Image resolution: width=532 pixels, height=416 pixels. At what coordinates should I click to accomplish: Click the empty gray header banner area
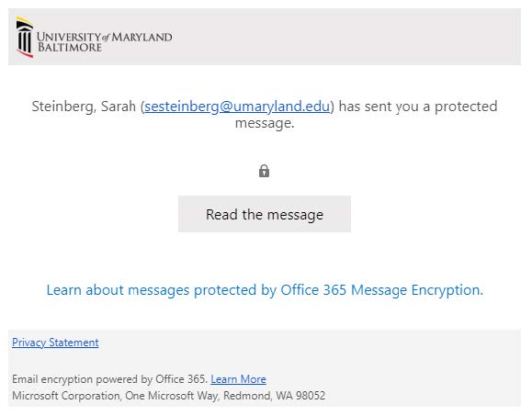(346, 37)
